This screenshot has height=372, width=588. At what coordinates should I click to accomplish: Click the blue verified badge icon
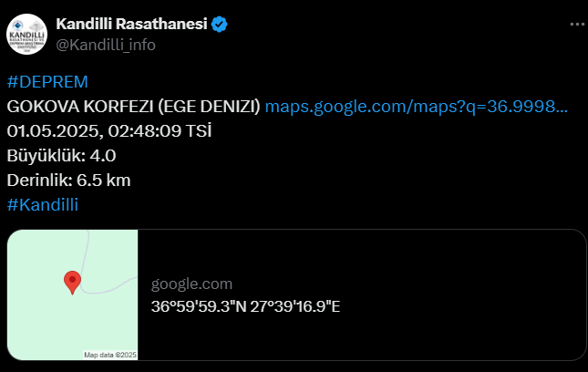pyautogui.click(x=219, y=25)
